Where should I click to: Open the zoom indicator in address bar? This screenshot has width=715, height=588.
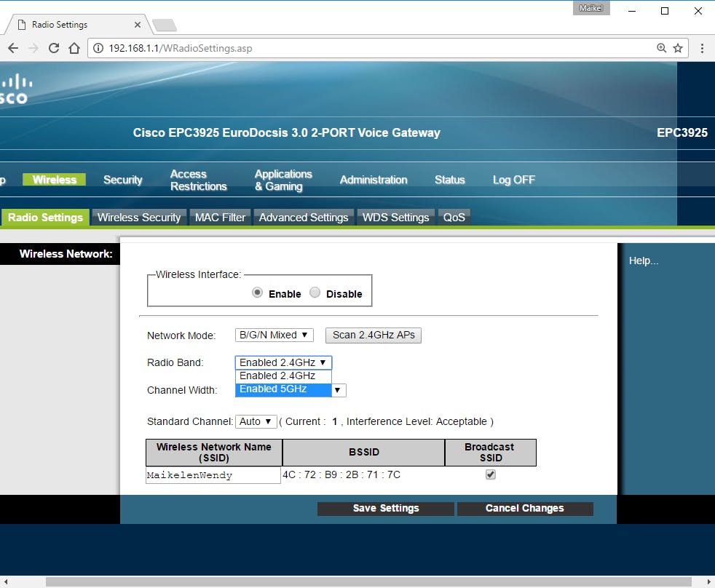(x=661, y=48)
